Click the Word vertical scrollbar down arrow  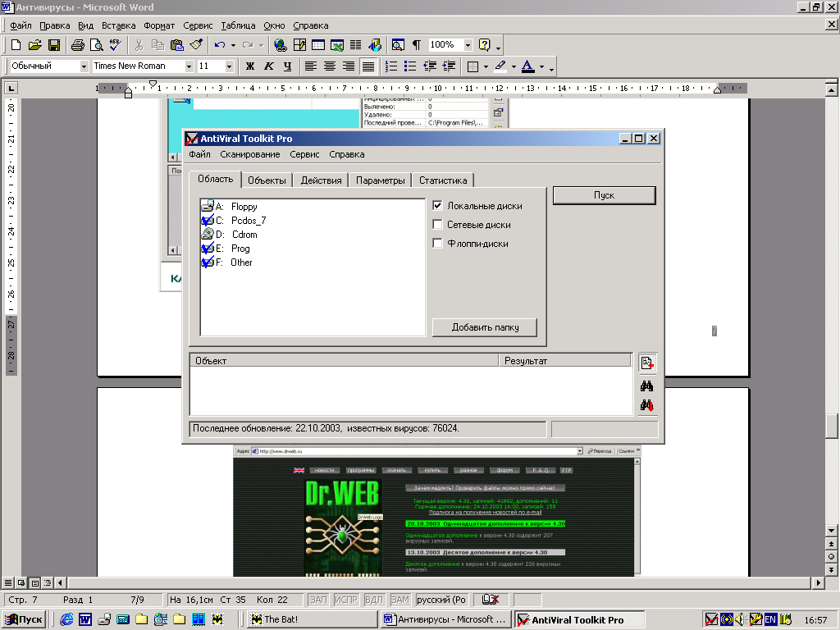click(x=832, y=531)
